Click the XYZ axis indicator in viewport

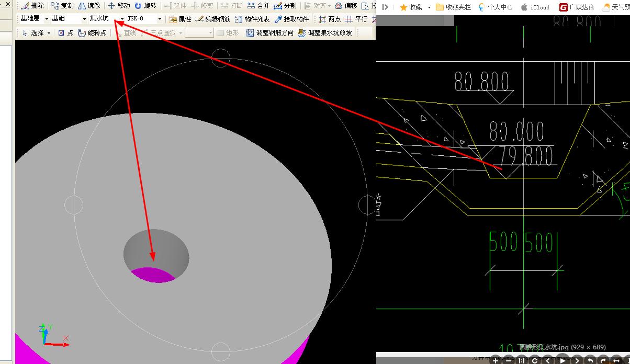point(53,335)
